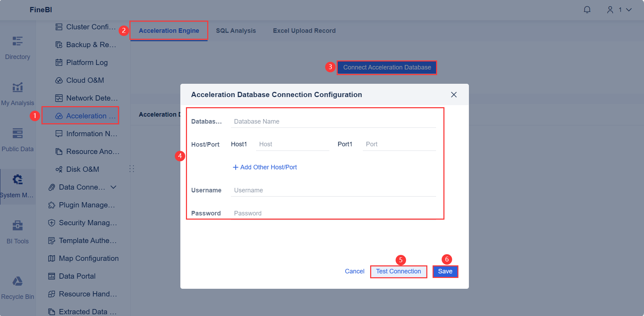
Task: Switch to the SQL Analysis tab
Action: [x=236, y=30]
